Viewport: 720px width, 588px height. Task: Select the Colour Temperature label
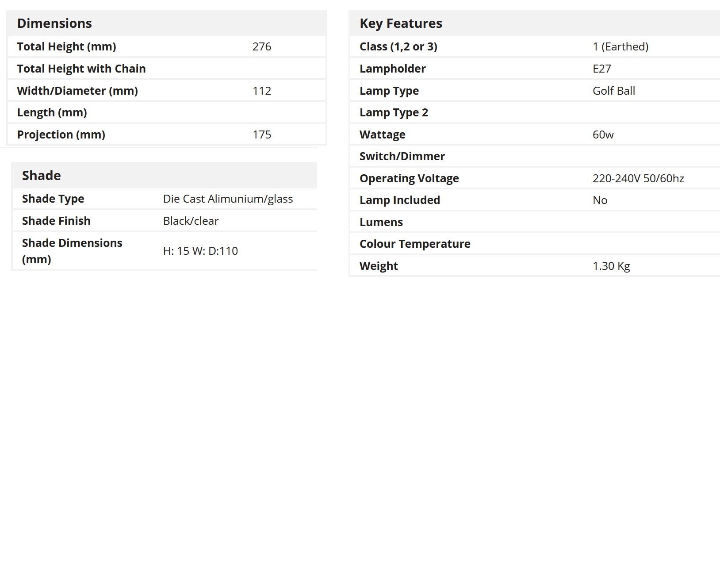point(415,244)
